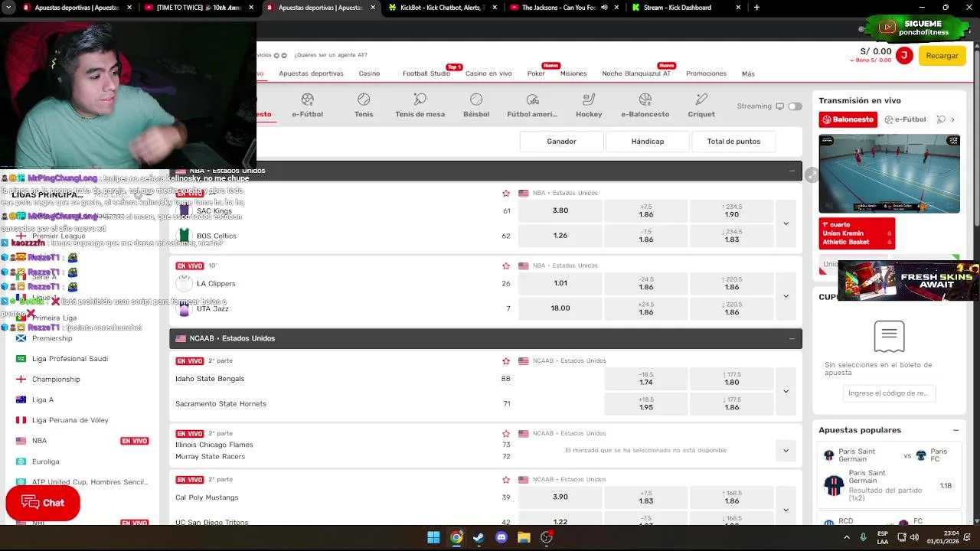980x551 pixels.
Task: Click the betting slip empty-state icon
Action: pyautogui.click(x=889, y=336)
